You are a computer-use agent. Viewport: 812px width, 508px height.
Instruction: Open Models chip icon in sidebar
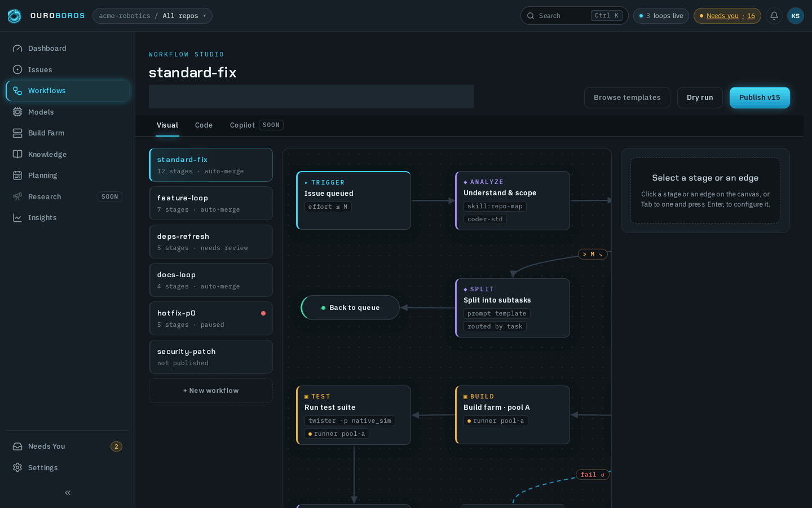pyautogui.click(x=17, y=112)
